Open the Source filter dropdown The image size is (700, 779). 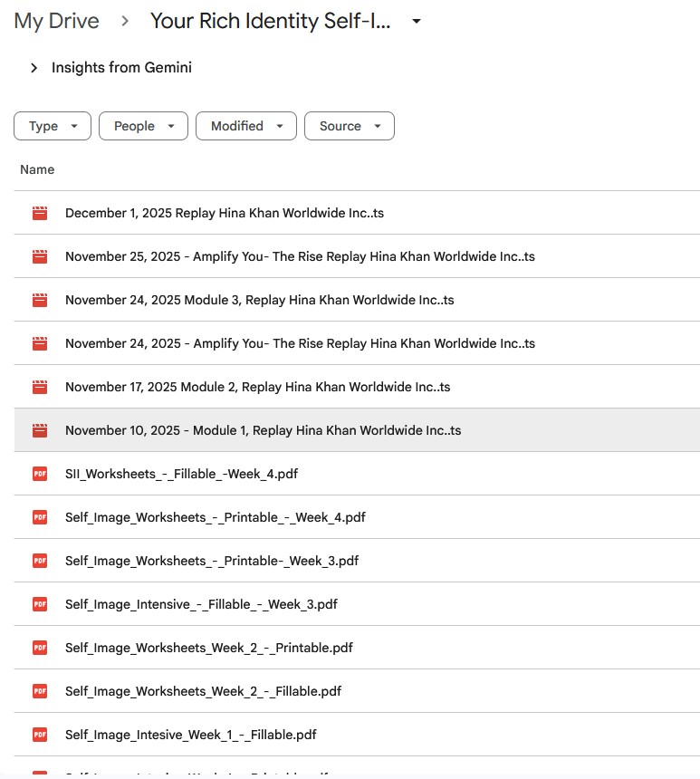[349, 127]
